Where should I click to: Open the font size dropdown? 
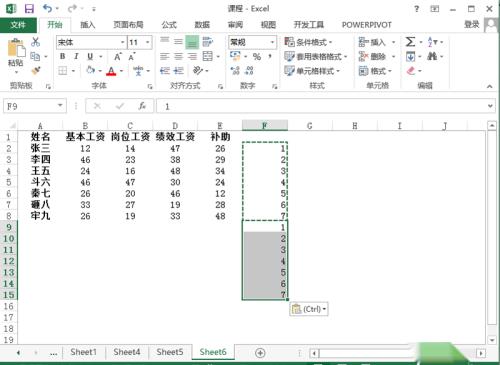point(147,42)
